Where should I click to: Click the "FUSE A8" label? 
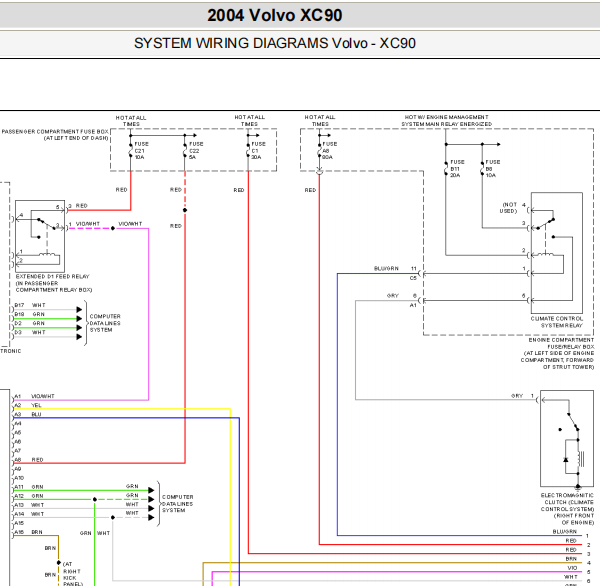click(329, 150)
